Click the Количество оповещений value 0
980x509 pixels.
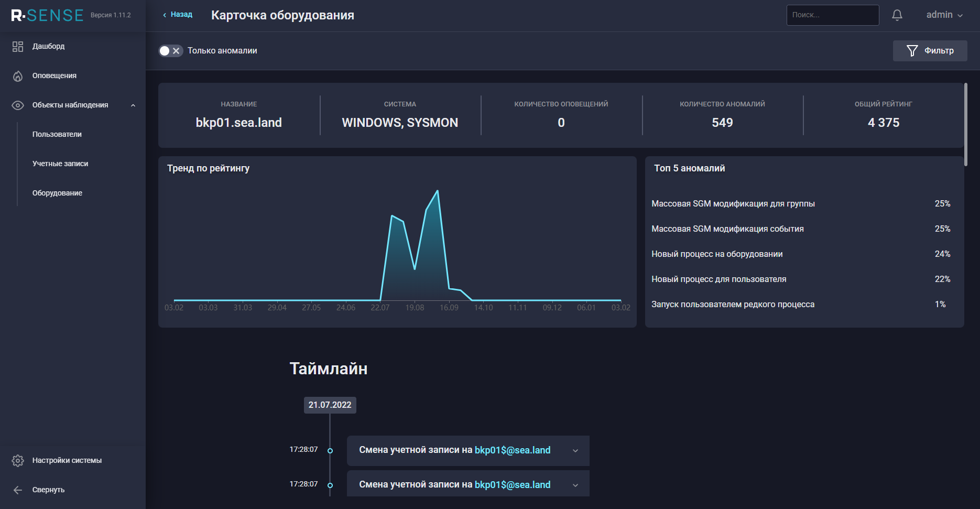pyautogui.click(x=561, y=123)
